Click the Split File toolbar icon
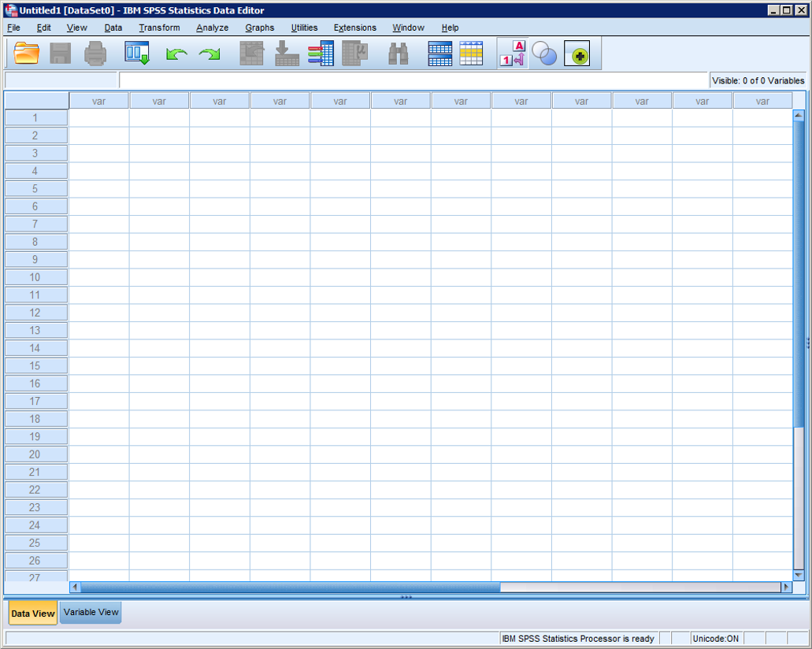The image size is (812, 649). [x=440, y=54]
